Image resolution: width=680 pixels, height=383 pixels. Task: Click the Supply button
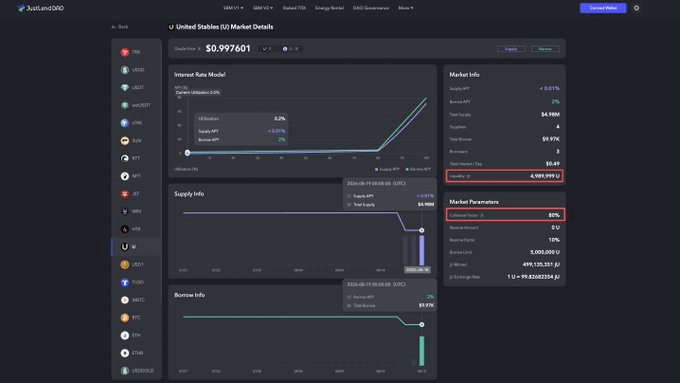click(511, 49)
